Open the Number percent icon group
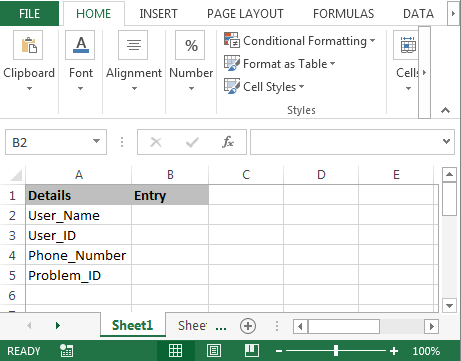 pyautogui.click(x=190, y=45)
